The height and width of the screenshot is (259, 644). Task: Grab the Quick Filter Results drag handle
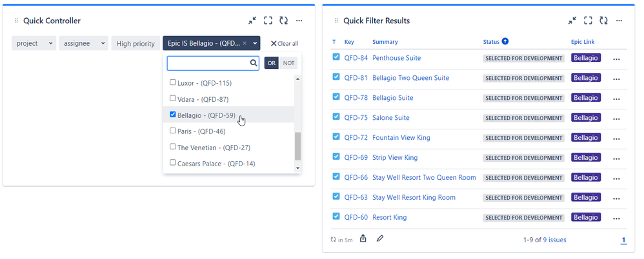pyautogui.click(x=336, y=21)
